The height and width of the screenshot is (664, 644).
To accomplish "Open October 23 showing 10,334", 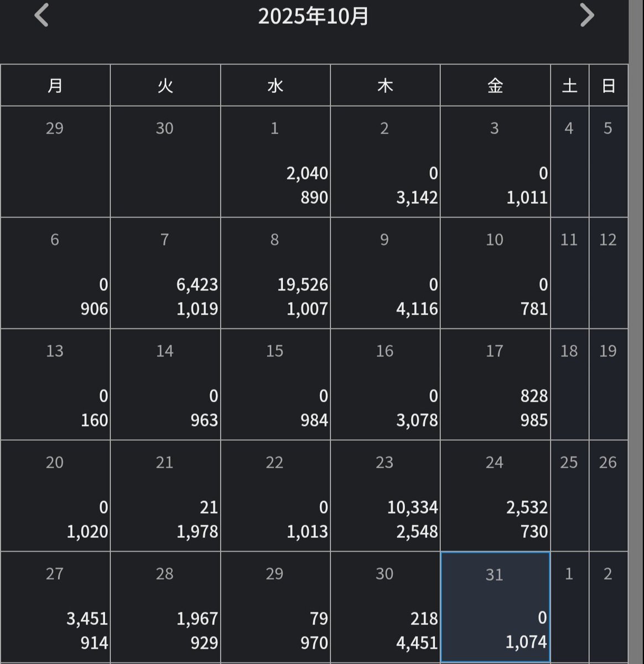I will click(385, 496).
